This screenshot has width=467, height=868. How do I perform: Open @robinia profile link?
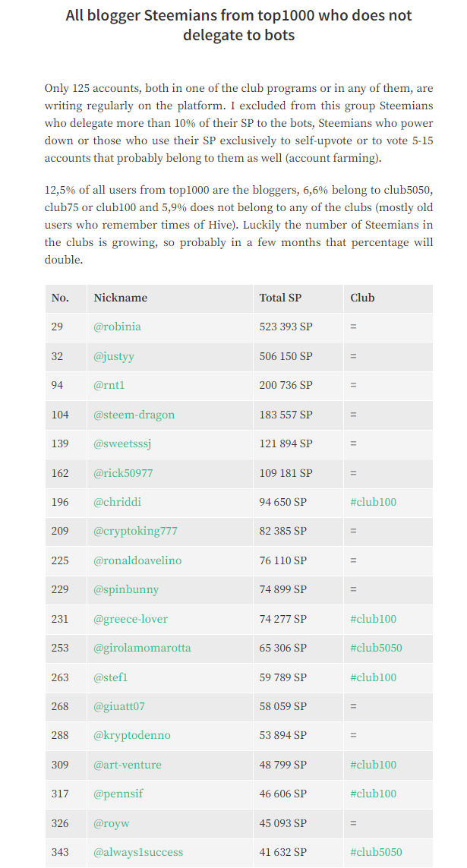click(x=117, y=327)
